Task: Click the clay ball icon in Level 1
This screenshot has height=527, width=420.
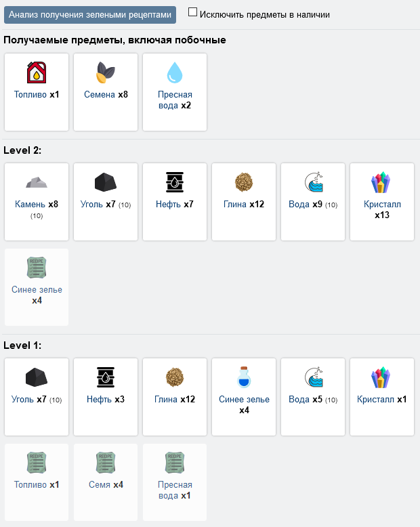Action: tap(175, 377)
